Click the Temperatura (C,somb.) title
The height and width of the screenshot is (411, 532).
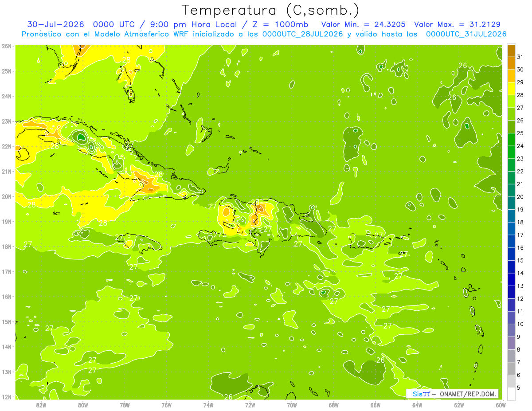coord(271,10)
